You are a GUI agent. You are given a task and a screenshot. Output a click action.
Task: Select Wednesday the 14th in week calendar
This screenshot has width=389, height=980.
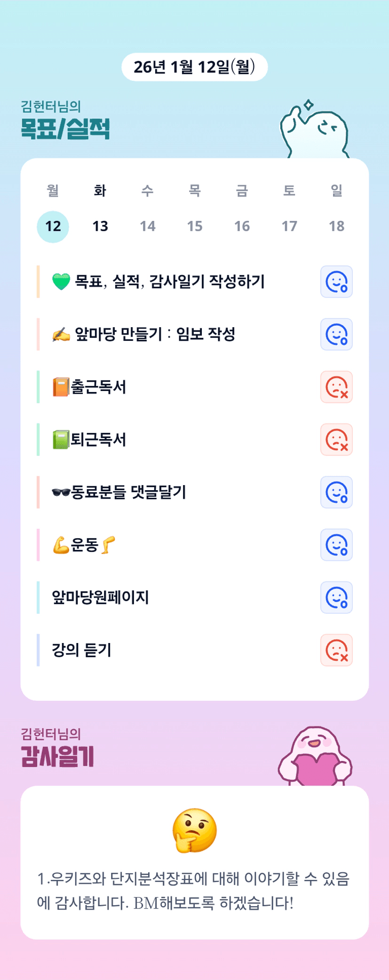pyautogui.click(x=148, y=227)
